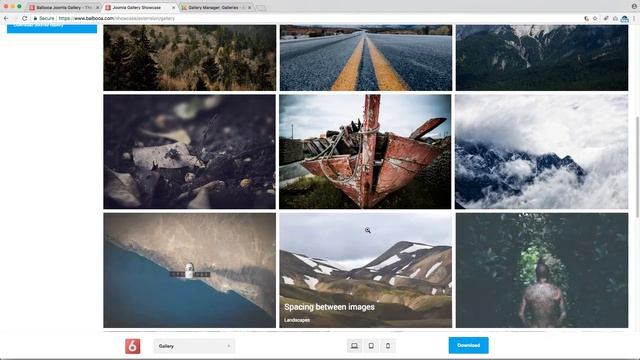The height and width of the screenshot is (360, 640).
Task: Open the forest hillside photo
Action: point(189,58)
